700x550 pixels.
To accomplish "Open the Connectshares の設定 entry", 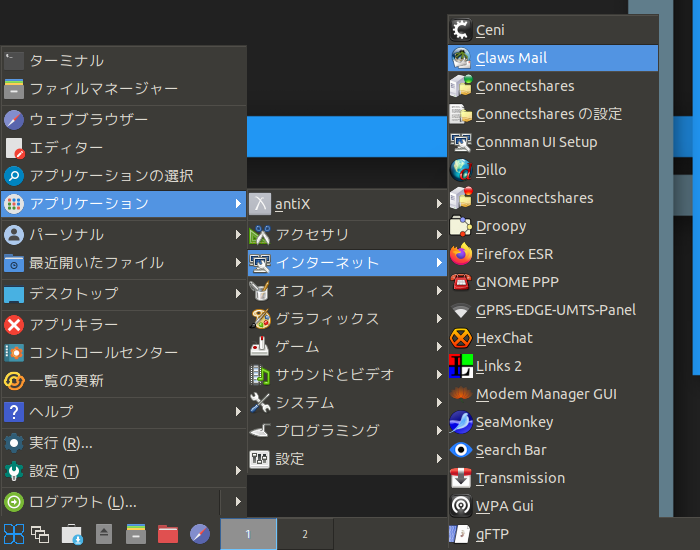I will click(x=553, y=114).
